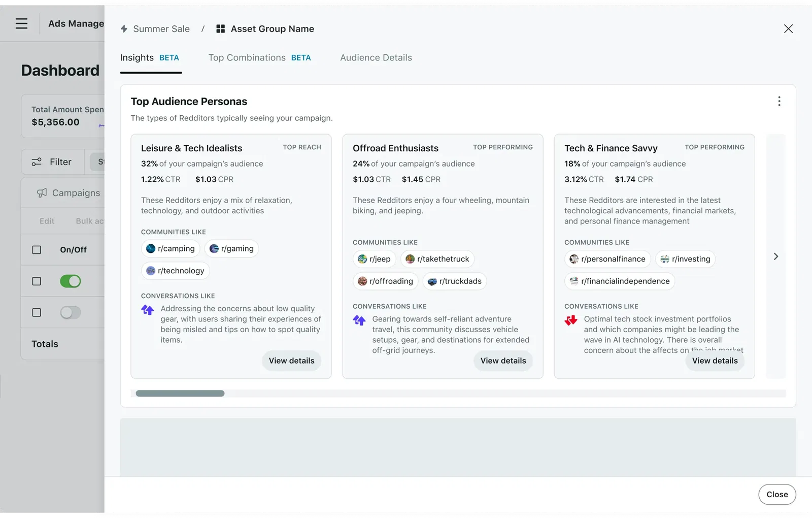Screen dimensions: 812x518
Task: Click the right chevron to reveal more personas
Action: 775,256
